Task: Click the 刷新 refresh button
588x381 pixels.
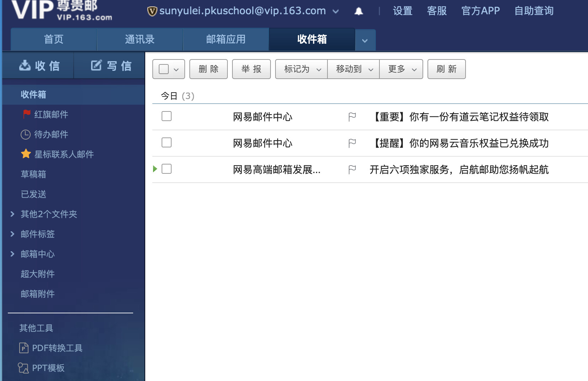Action: pos(446,69)
